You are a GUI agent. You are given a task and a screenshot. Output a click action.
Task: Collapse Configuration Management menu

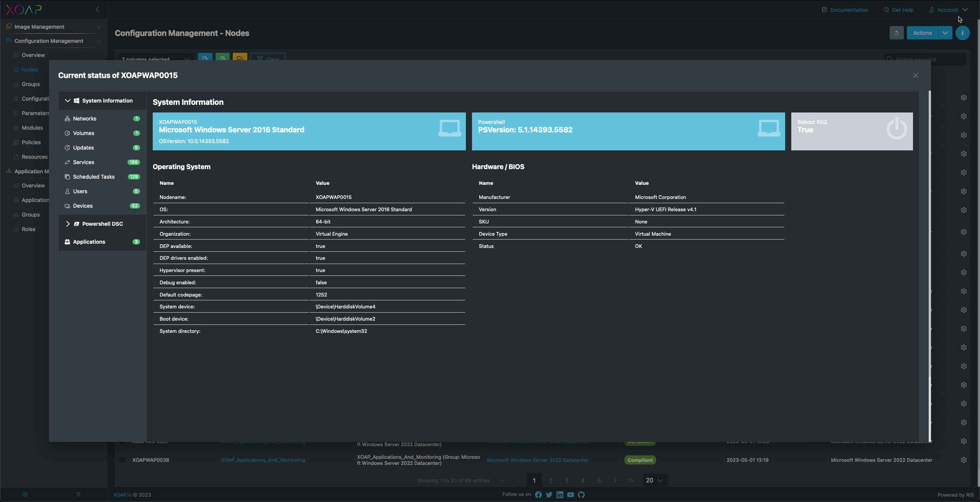coord(54,41)
